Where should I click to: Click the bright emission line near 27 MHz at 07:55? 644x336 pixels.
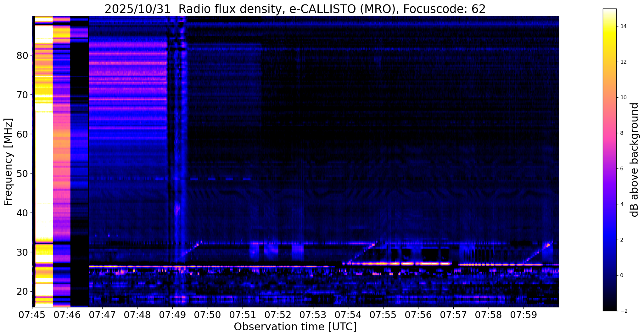tap(397, 263)
